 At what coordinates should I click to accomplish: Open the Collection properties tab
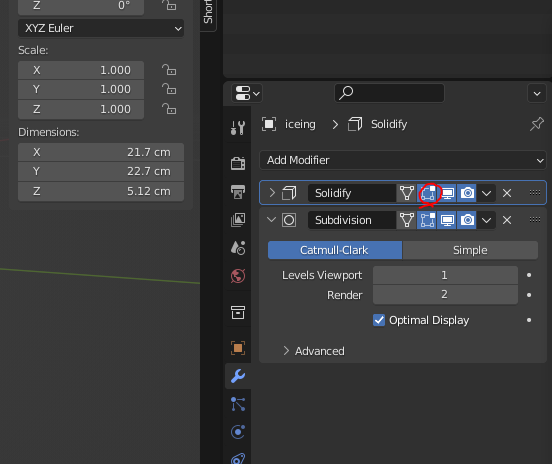pyautogui.click(x=238, y=312)
